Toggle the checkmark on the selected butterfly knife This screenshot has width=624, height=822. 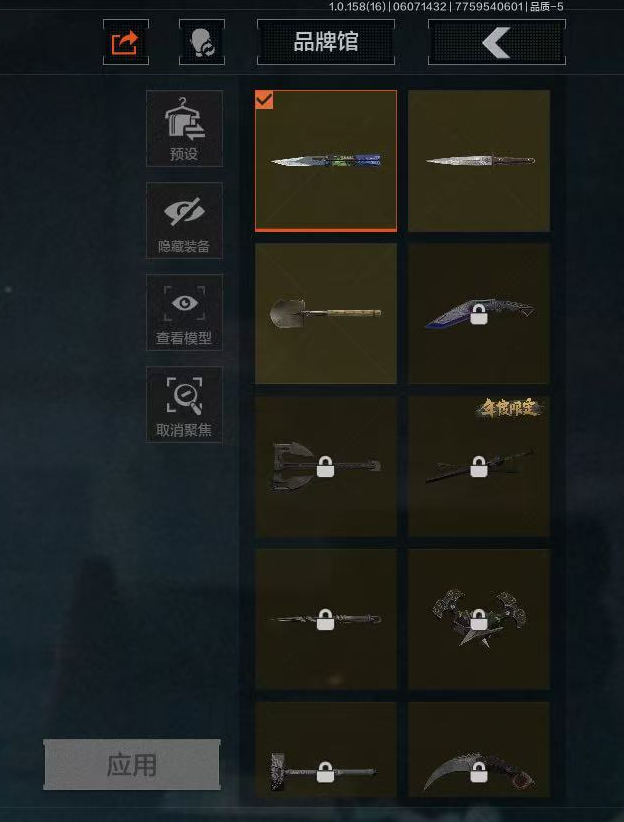click(264, 100)
